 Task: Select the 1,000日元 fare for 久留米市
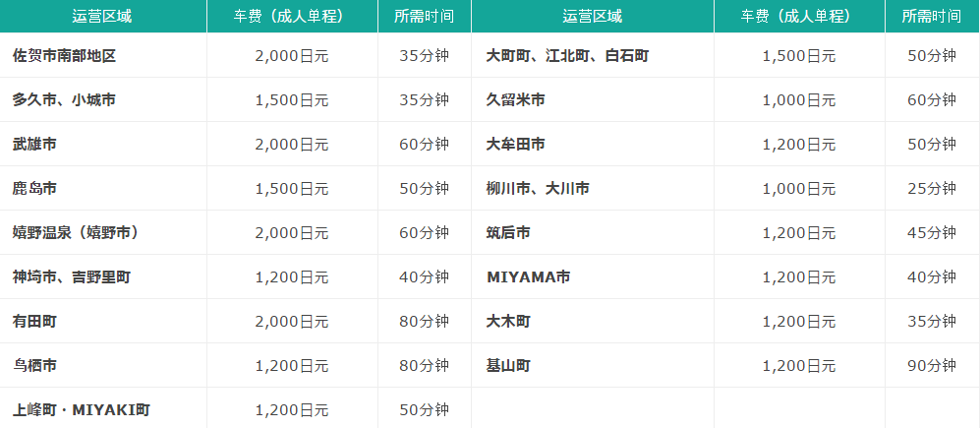pyautogui.click(x=798, y=100)
